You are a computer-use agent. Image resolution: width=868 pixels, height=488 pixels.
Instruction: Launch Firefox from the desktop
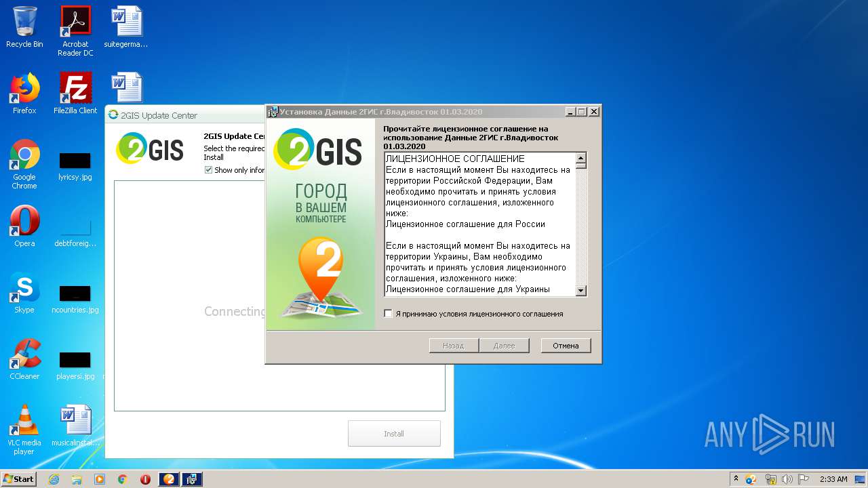[24, 94]
